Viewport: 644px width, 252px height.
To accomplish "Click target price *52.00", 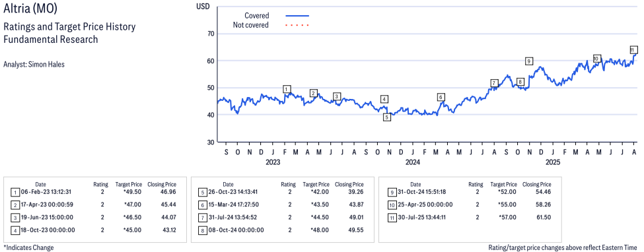I will pyautogui.click(x=508, y=192).
